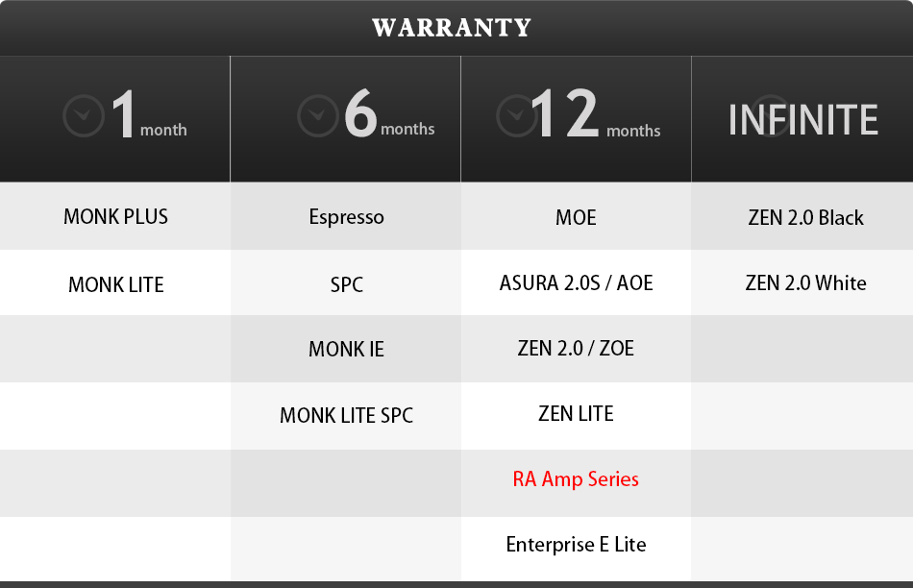The width and height of the screenshot is (913, 588).
Task: Choose SPC in the 6 months column
Action: 346,284
